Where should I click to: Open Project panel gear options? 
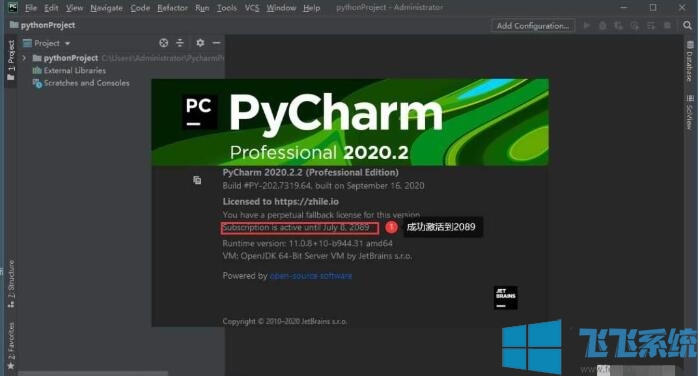pos(200,43)
